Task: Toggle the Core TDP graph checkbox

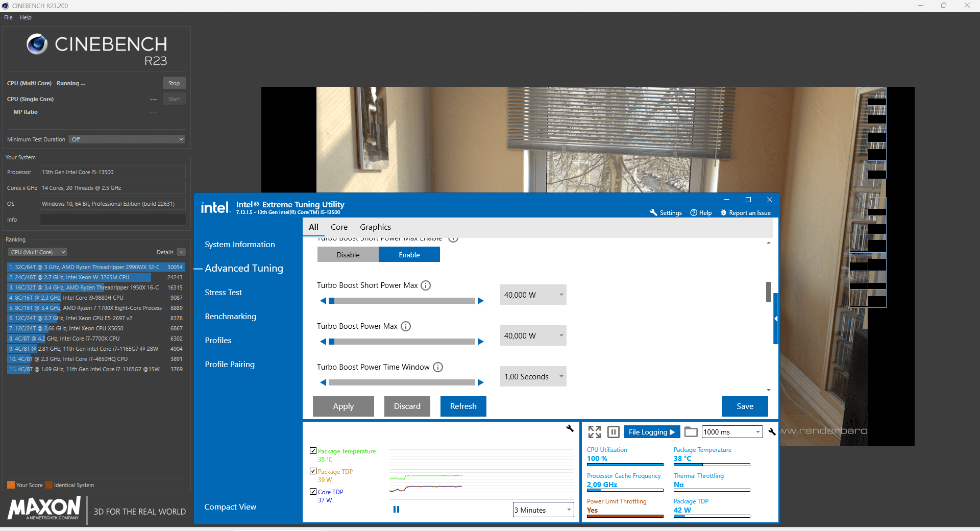Action: click(x=313, y=492)
